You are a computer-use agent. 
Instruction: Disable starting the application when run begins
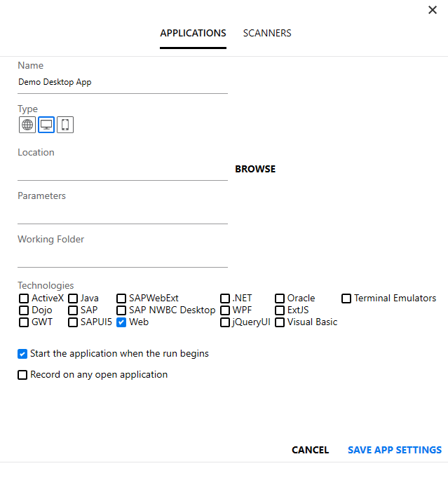pos(23,354)
